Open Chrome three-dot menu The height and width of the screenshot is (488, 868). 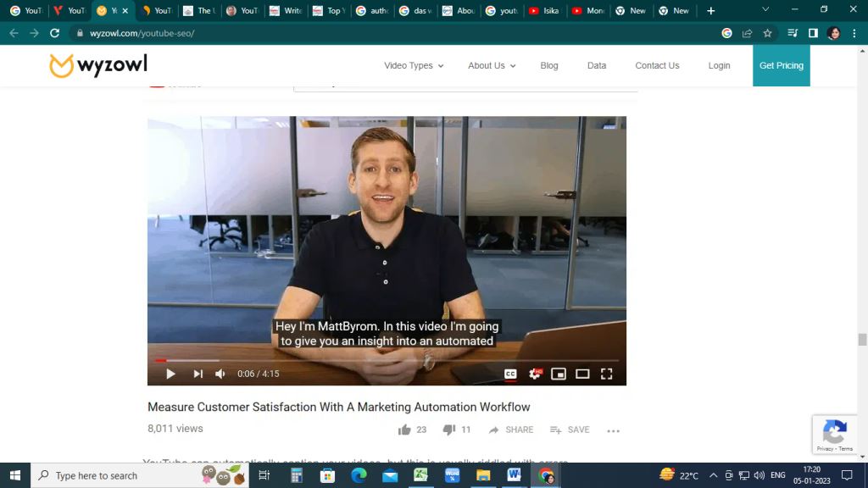854,33
